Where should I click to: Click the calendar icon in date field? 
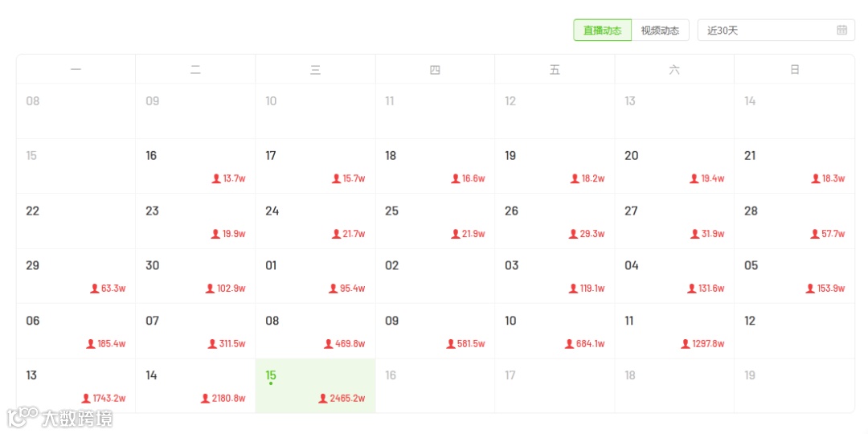[841, 31]
